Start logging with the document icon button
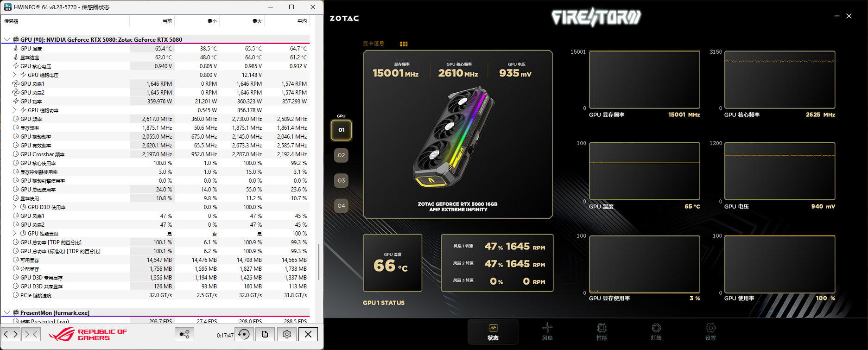This screenshot has height=350, width=868. tap(265, 334)
